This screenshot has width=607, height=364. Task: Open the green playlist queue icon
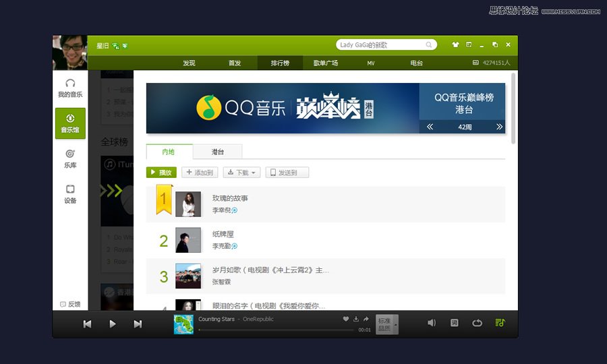[x=500, y=323]
